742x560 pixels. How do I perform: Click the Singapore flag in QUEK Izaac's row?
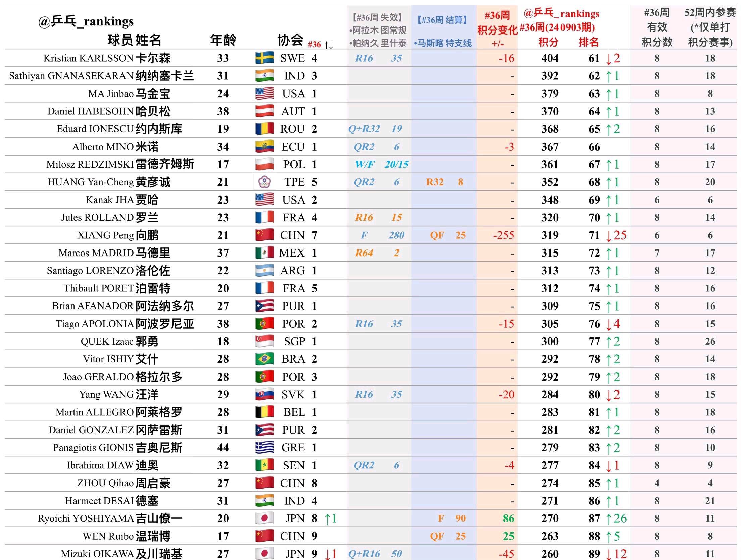264,341
